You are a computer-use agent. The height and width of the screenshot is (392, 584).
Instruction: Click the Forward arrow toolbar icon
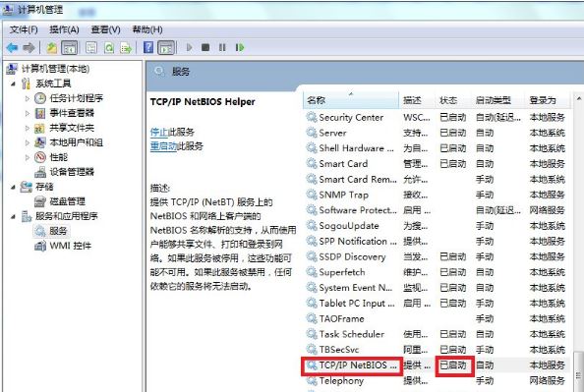pos(29,48)
